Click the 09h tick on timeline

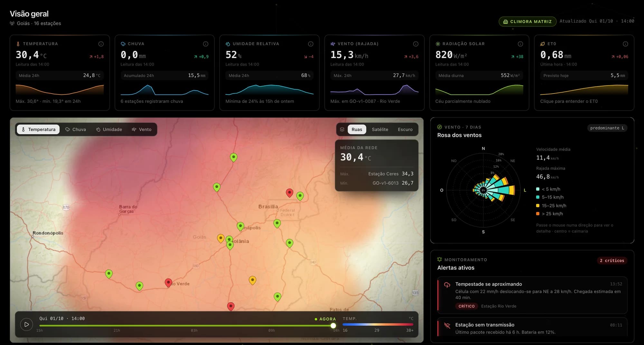(271, 330)
